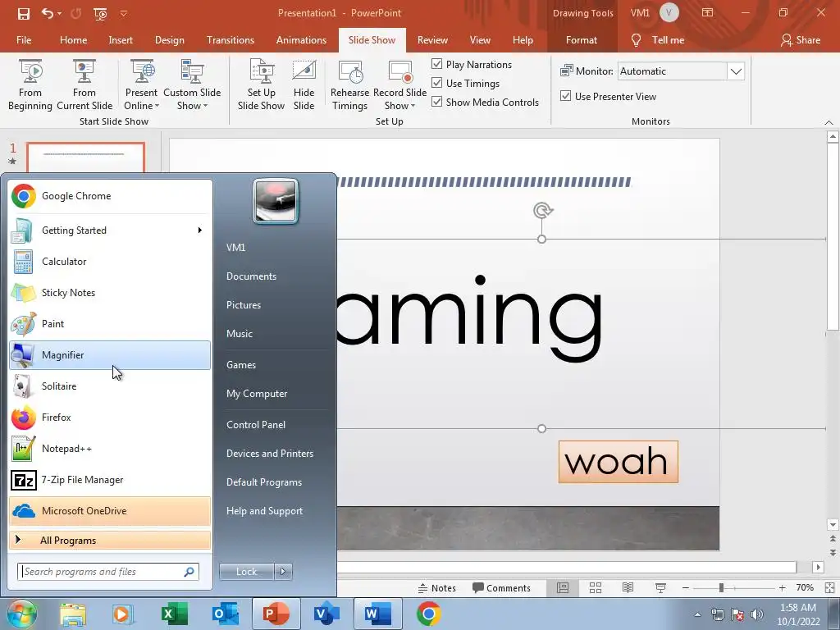This screenshot has width=840, height=630.
Task: Click the Tell me lightbulb search
Action: (636, 39)
